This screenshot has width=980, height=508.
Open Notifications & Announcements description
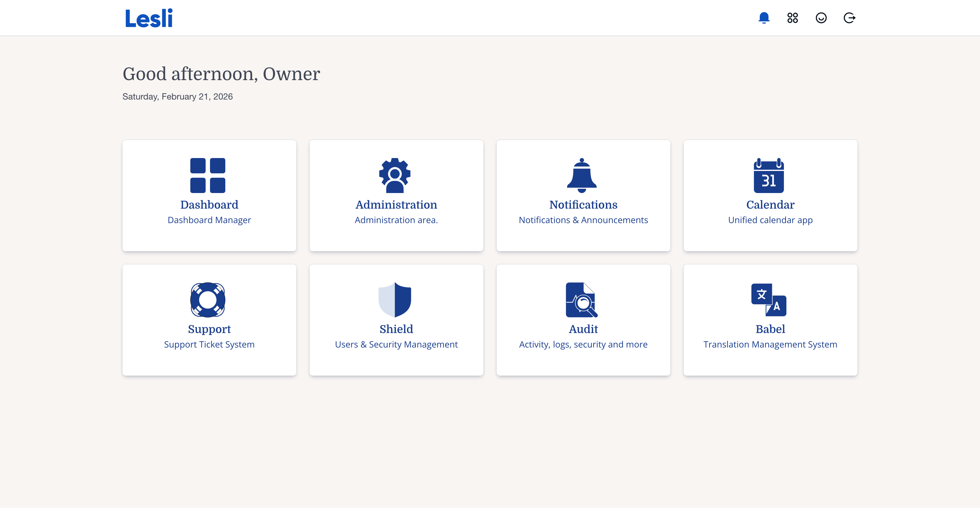pyautogui.click(x=583, y=220)
